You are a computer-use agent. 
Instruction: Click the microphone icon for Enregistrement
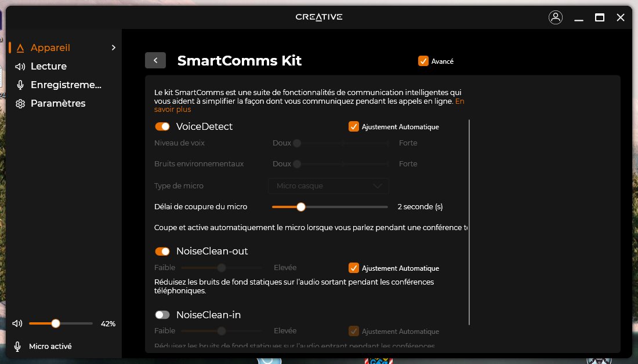pyautogui.click(x=20, y=85)
